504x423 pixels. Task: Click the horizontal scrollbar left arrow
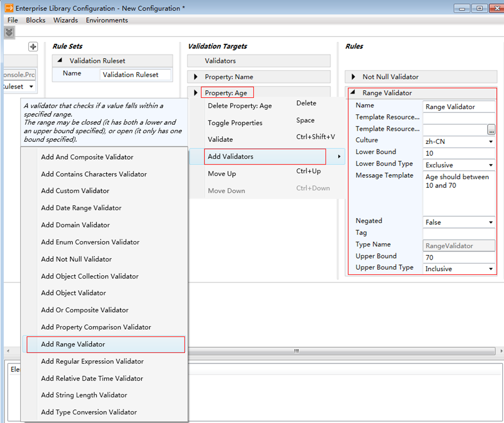pos(8,351)
